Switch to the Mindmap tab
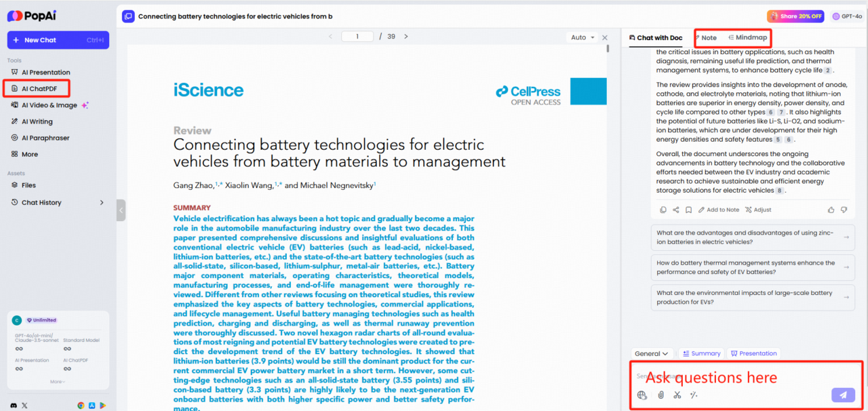868x411 pixels. (x=747, y=38)
